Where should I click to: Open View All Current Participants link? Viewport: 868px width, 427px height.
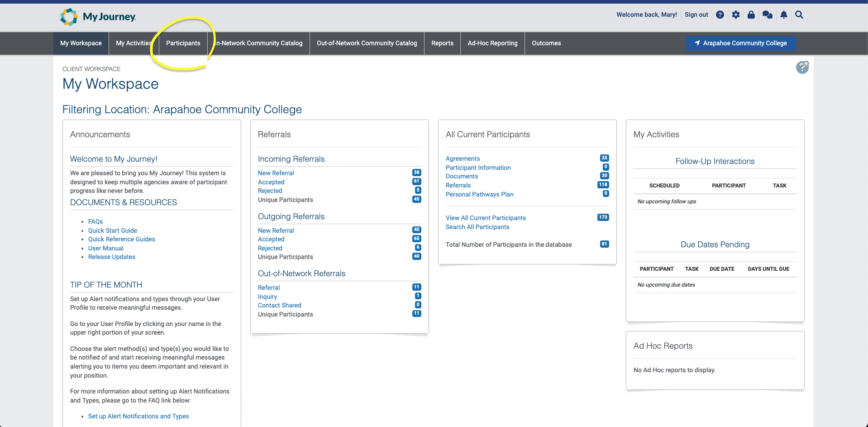pos(486,218)
